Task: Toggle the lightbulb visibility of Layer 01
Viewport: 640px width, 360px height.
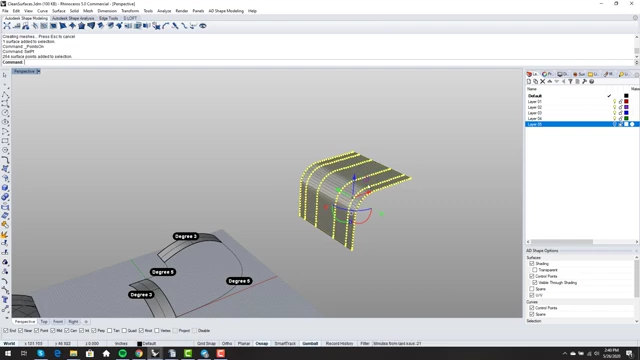Action: (614, 102)
